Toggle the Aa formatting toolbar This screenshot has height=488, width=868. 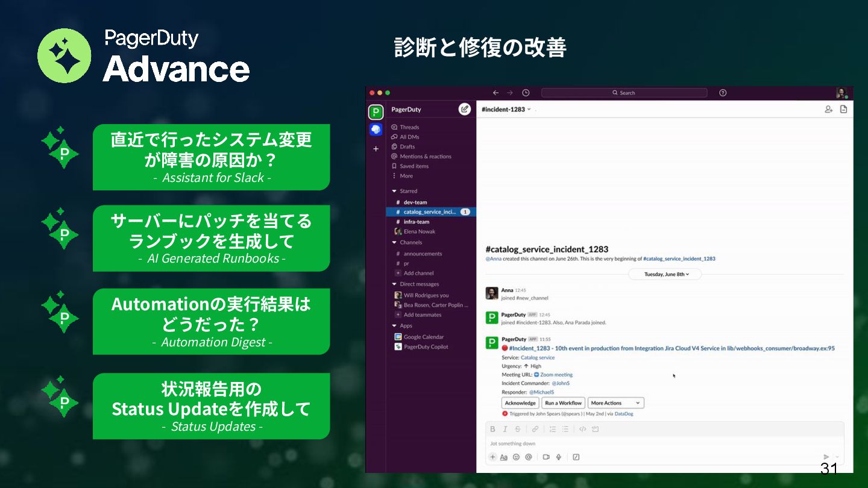click(x=504, y=457)
